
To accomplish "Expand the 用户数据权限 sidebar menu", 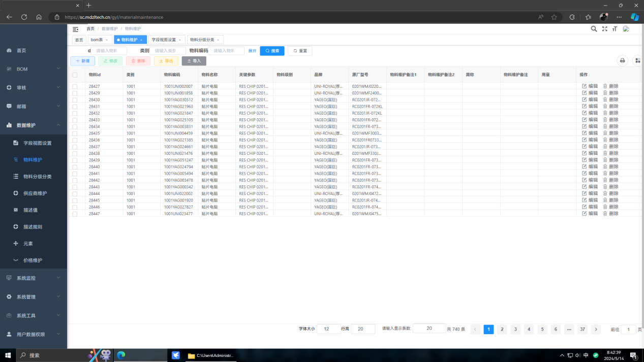I will (x=34, y=335).
